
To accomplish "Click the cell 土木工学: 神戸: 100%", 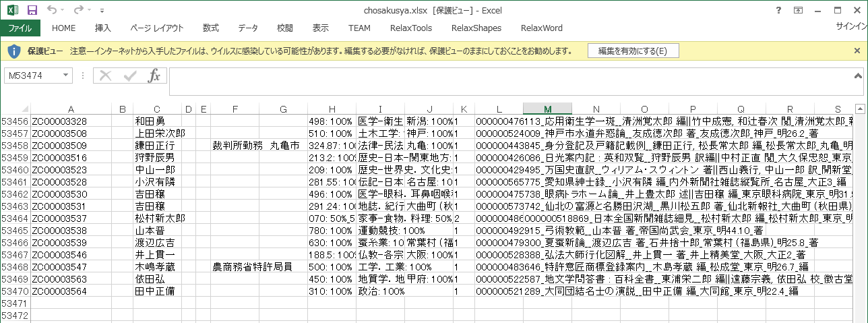I will 380,133.
